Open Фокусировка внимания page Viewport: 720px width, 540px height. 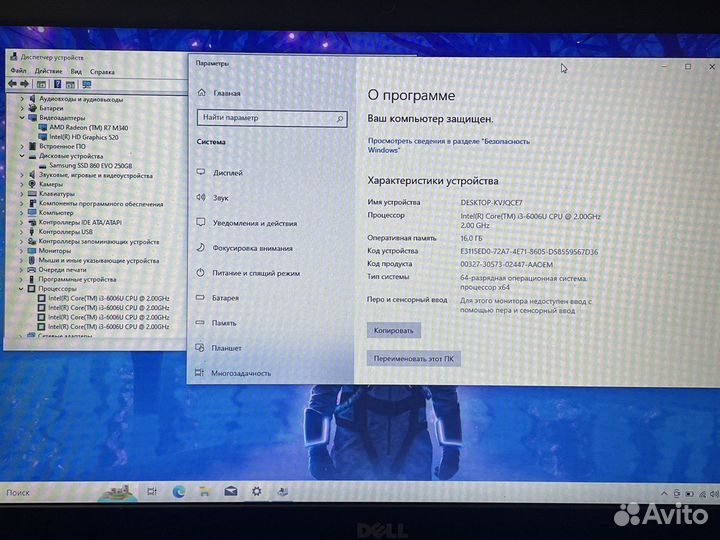244,248
